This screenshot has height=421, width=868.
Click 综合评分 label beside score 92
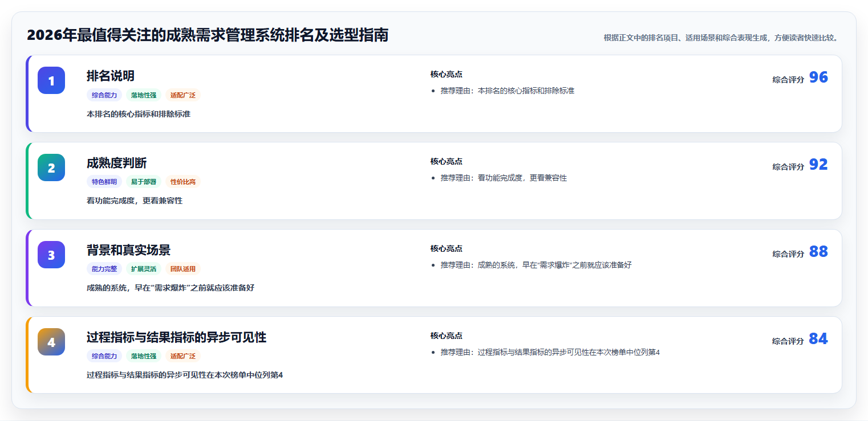pyautogui.click(x=788, y=167)
